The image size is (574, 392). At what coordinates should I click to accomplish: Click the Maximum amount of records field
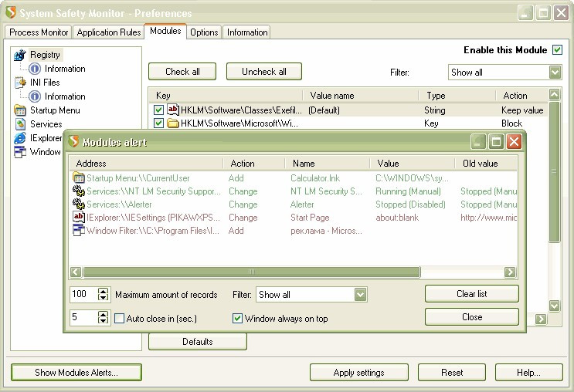point(84,294)
